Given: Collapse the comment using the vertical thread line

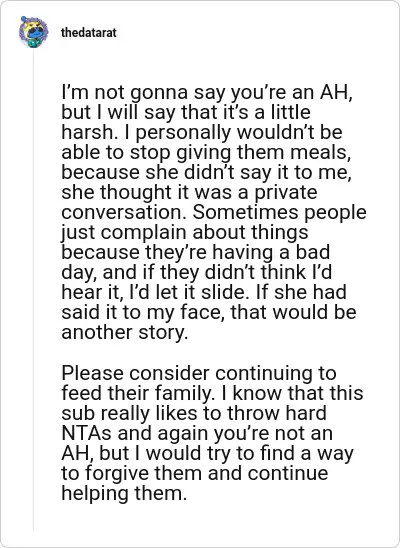Looking at the screenshot, I should pyautogui.click(x=34, y=290).
